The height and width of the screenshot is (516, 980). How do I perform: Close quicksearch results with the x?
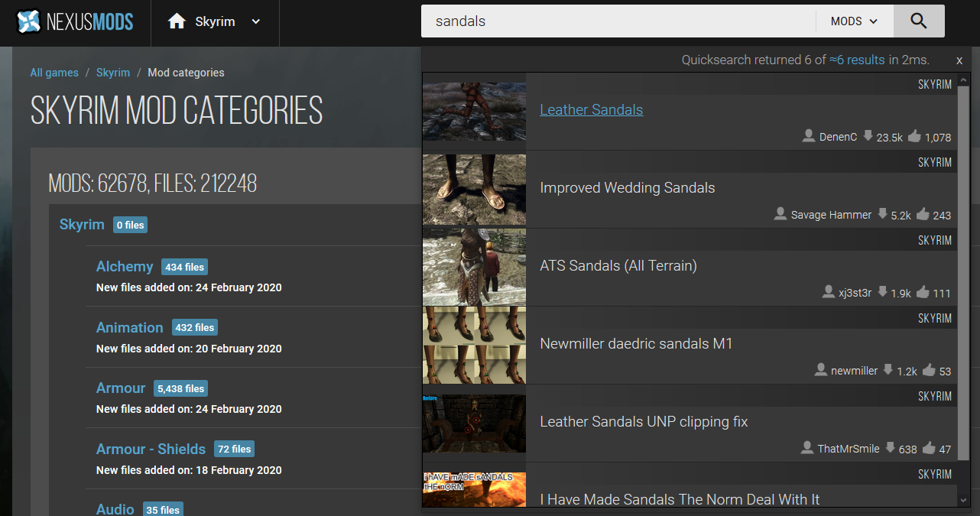click(959, 60)
